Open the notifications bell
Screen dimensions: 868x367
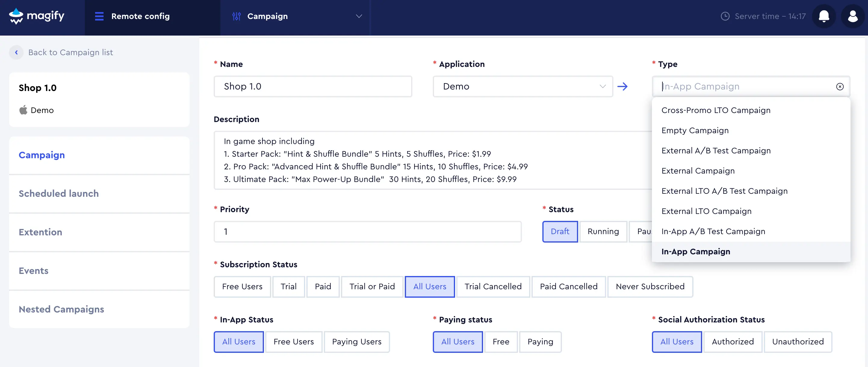tap(824, 16)
